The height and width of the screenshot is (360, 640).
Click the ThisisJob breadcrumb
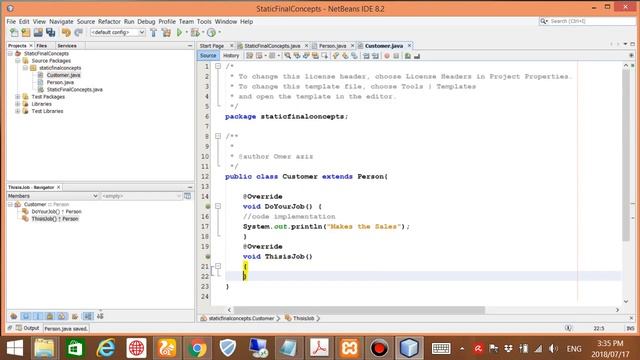(303, 318)
